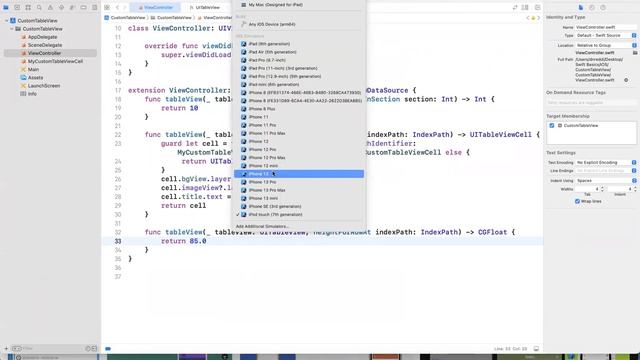Image resolution: width=640 pixels, height=360 pixels.
Task: Switch to the ViewController editor tab
Action: 155,7
